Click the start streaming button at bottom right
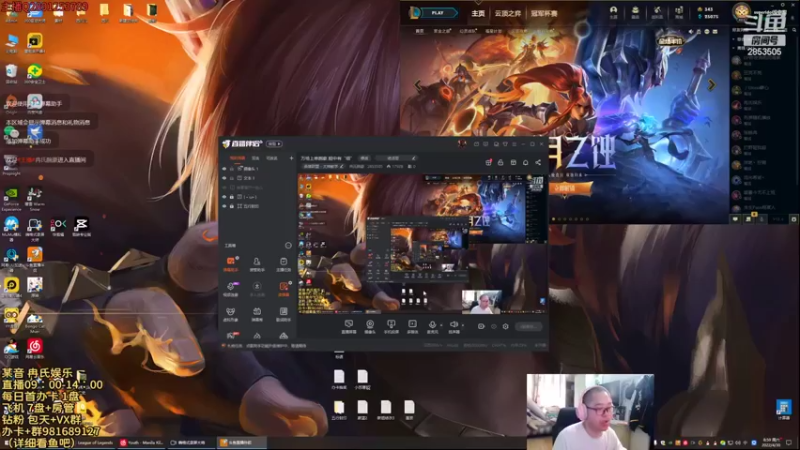Image resolution: width=800 pixels, height=450 pixels. click(x=528, y=327)
